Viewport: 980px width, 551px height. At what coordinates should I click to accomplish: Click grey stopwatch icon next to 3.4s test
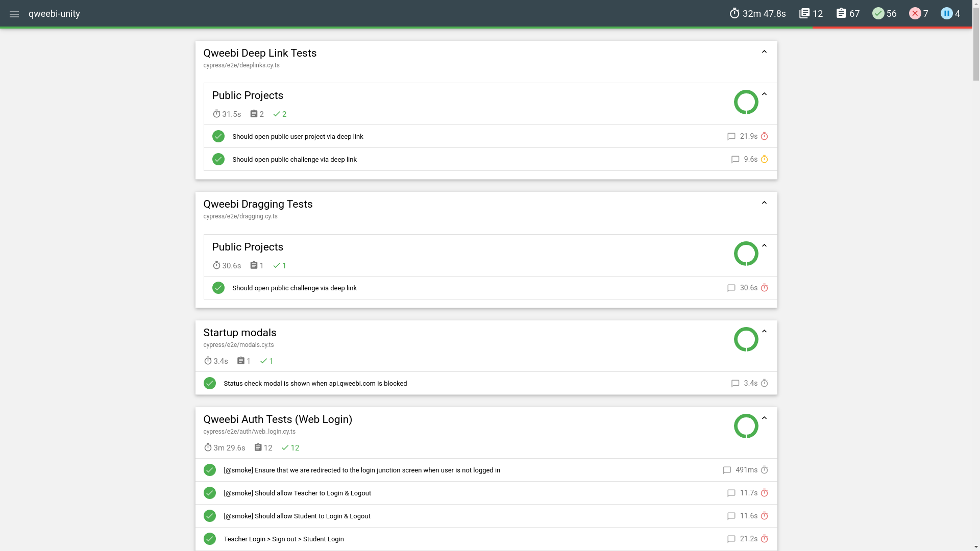(764, 383)
